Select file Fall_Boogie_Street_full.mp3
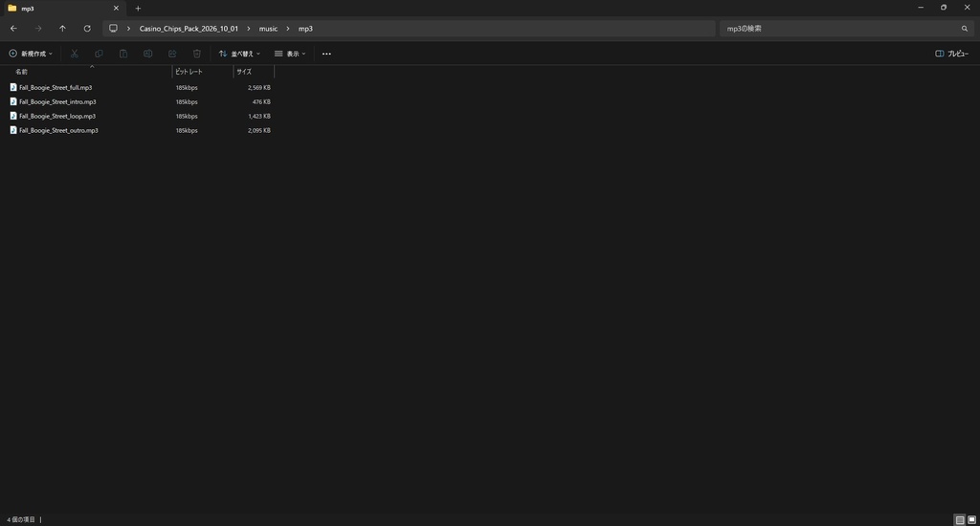 pos(56,87)
